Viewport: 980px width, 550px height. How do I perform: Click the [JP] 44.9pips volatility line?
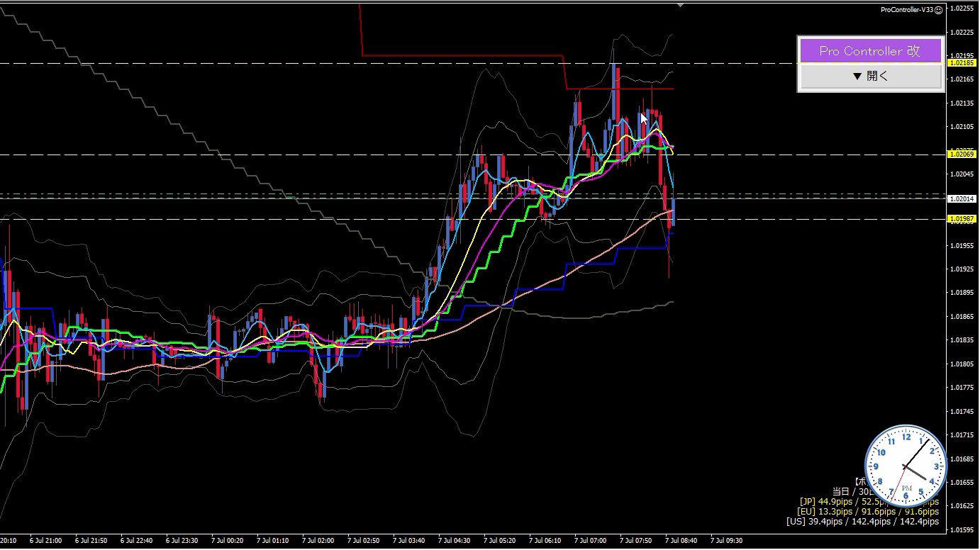coord(869,501)
